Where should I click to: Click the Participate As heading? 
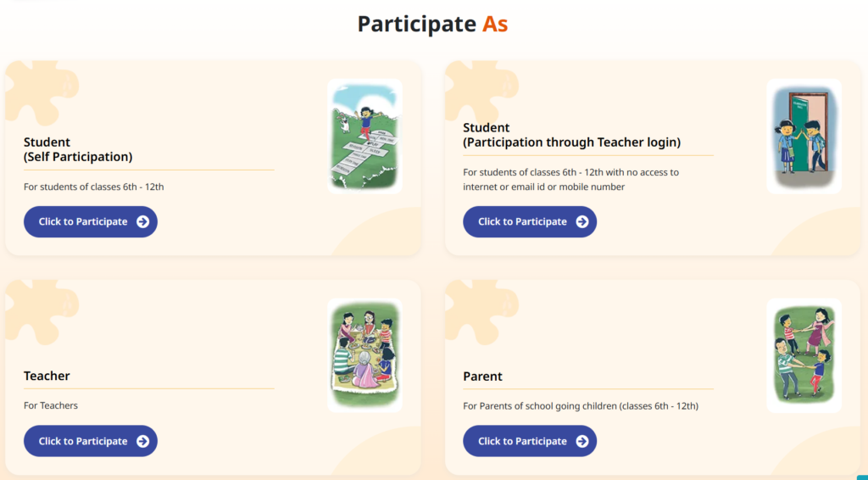coord(432,24)
